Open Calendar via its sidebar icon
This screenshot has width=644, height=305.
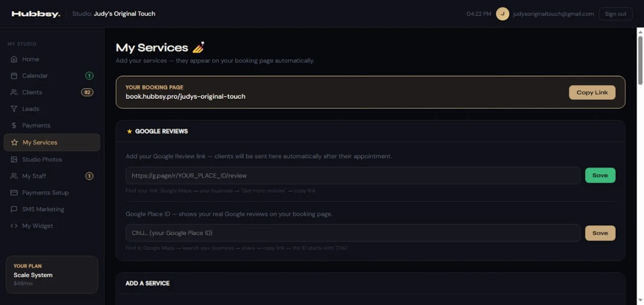14,76
